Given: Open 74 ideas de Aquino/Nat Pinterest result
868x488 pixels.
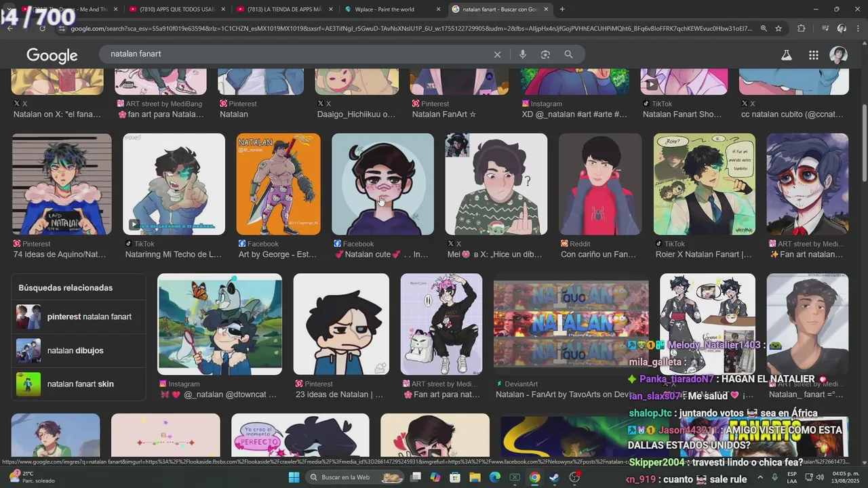Looking at the screenshot, I should [x=60, y=255].
